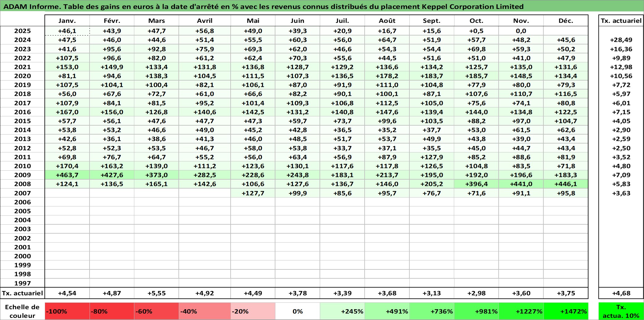Click the +736% green swatch
This screenshot has height=320, width=644.
coord(432,311)
